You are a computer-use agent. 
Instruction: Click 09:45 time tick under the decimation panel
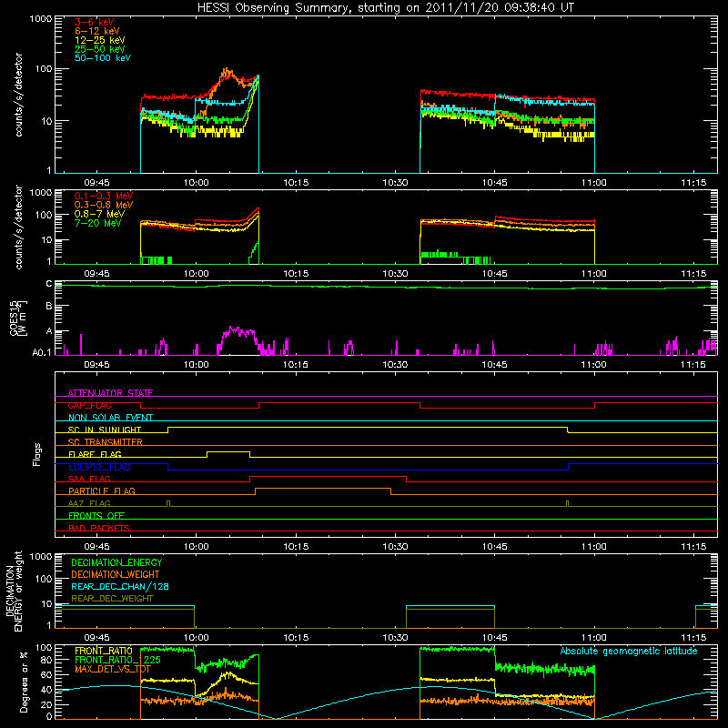96,638
